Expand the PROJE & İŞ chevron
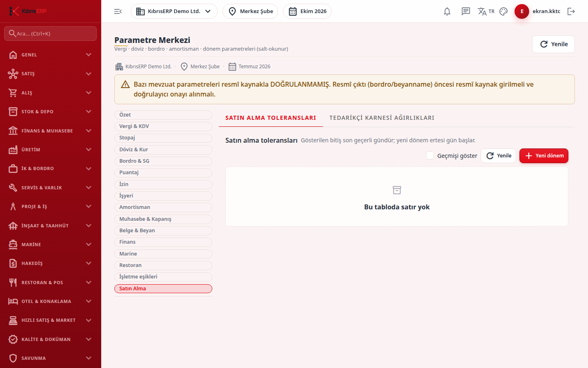 click(x=89, y=206)
